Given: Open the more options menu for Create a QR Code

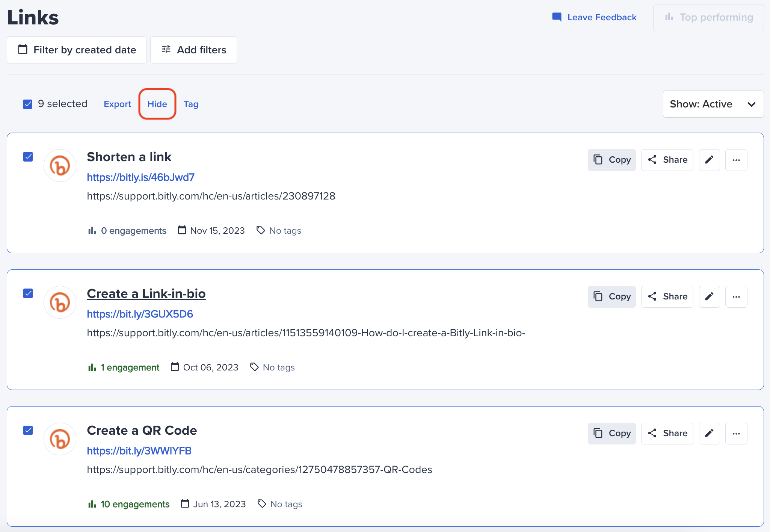Looking at the screenshot, I should 736,434.
